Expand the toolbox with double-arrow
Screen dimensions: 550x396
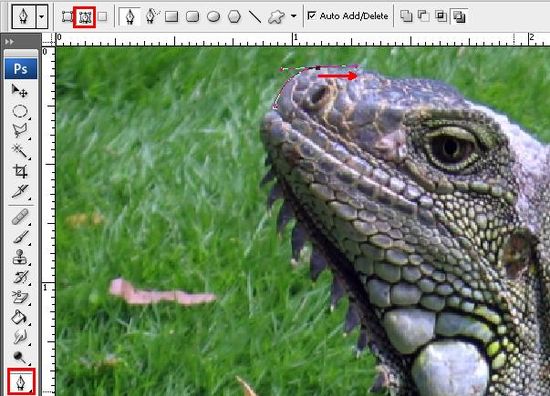9,42
